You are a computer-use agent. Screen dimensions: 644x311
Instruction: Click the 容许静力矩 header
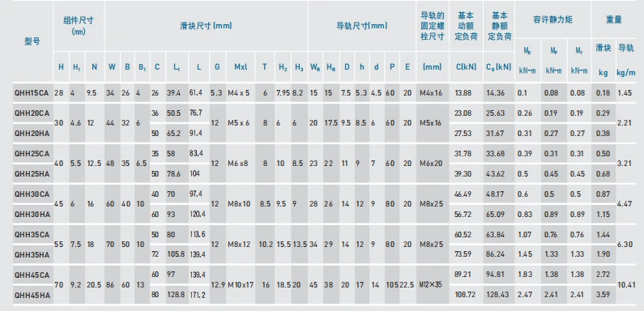[x=552, y=19]
